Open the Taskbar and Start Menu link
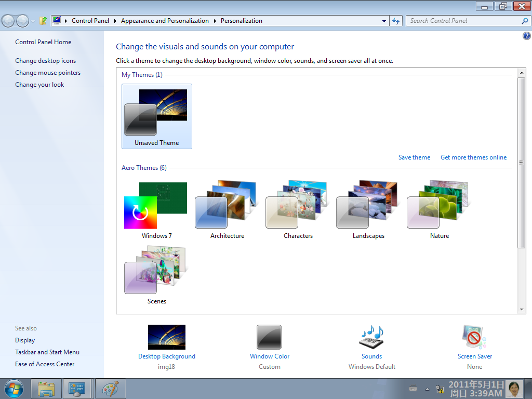The height and width of the screenshot is (399, 532). [x=47, y=352]
